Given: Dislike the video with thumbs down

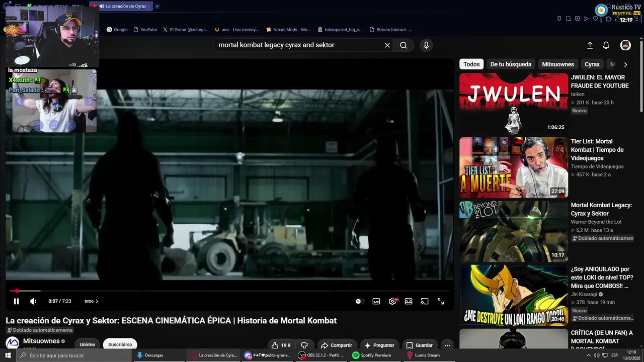Looking at the screenshot, I should tap(304, 345).
